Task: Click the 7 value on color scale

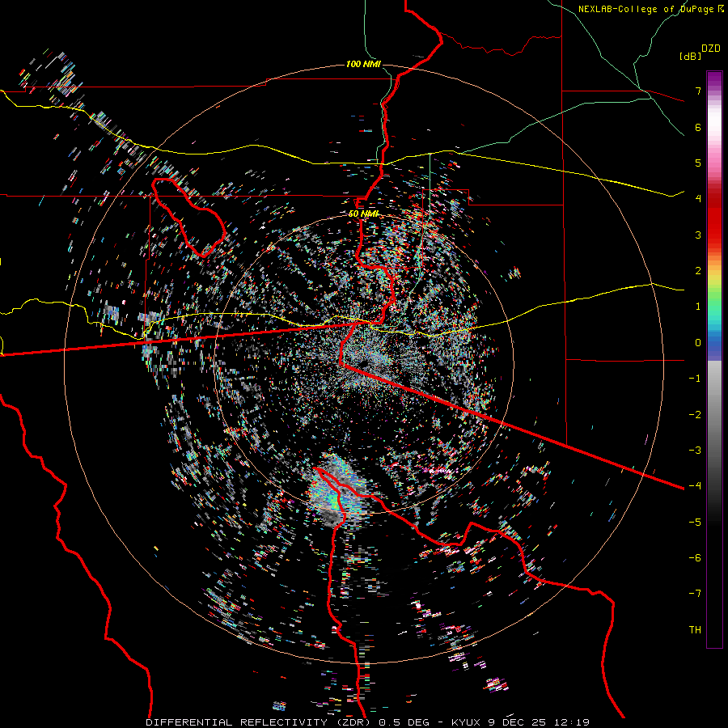Action: click(698, 91)
